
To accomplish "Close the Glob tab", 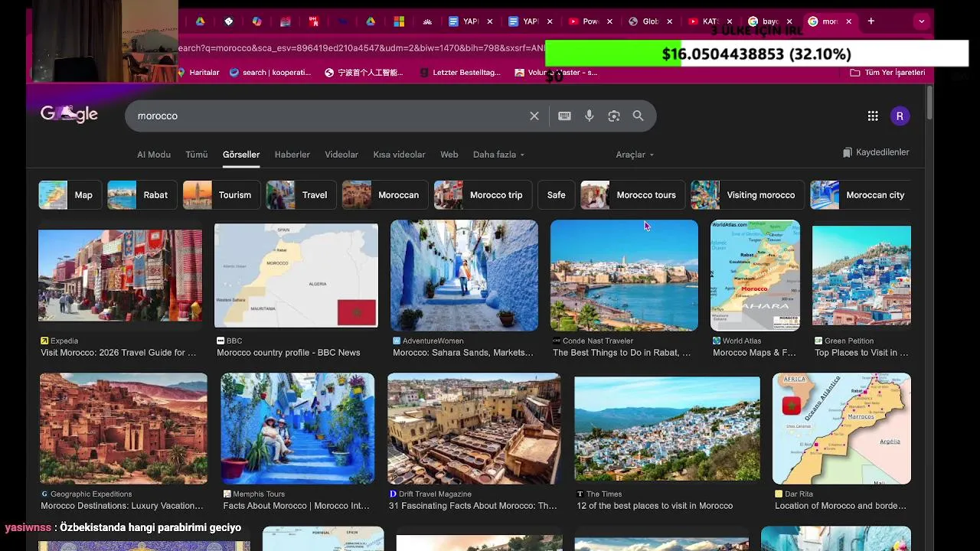I will [669, 21].
